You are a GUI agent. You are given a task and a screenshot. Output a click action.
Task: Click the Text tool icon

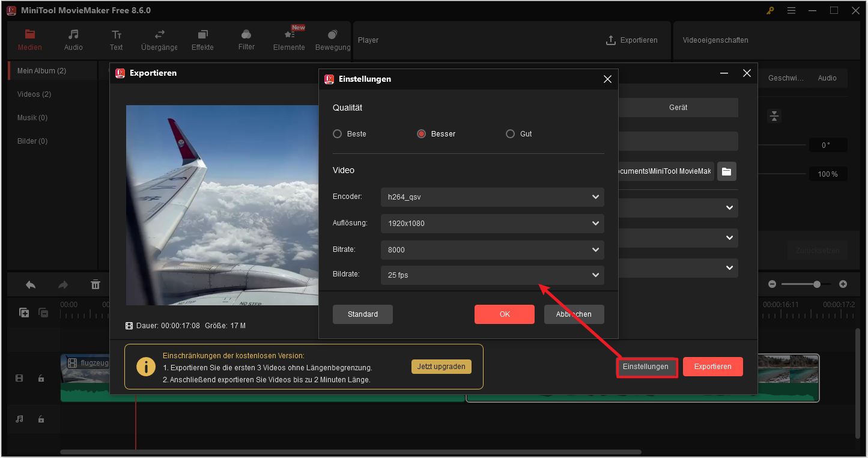116,39
